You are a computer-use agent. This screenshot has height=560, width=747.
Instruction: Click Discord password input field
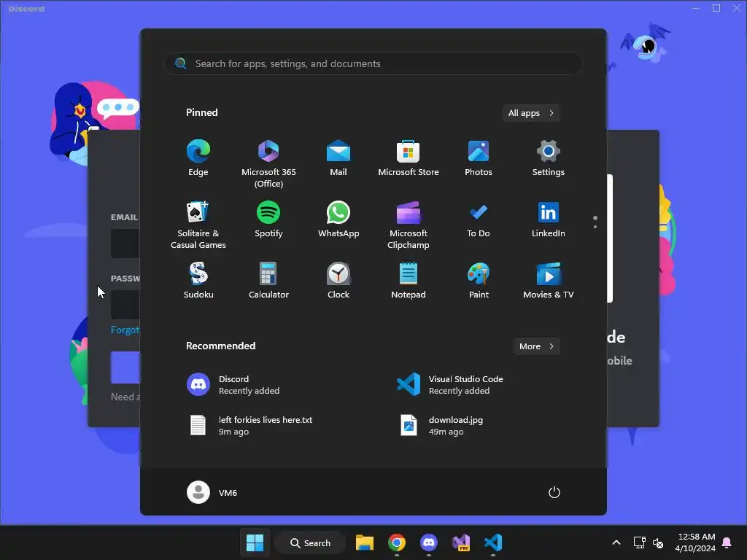[x=125, y=304]
